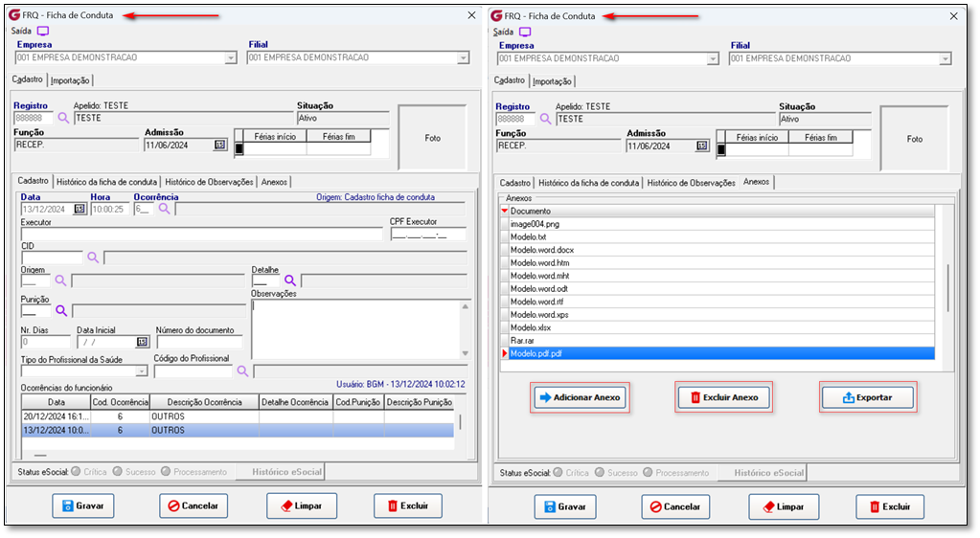This screenshot has width=980, height=538.
Task: Click the FRQ app logo in right window
Action: pos(496,15)
